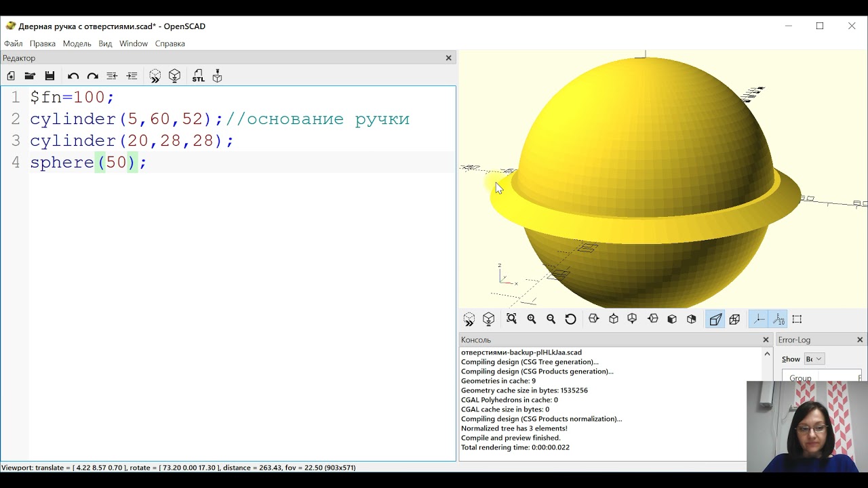Open the Вид menu

pyautogui.click(x=105, y=43)
